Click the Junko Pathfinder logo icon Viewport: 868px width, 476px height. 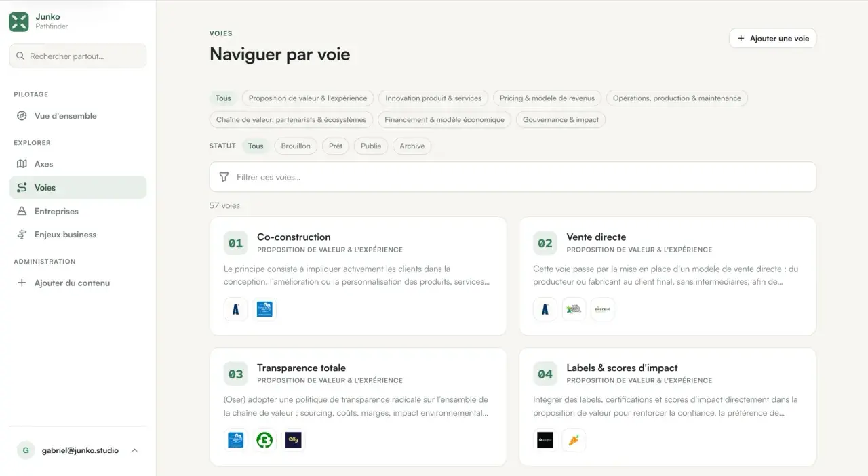19,22
